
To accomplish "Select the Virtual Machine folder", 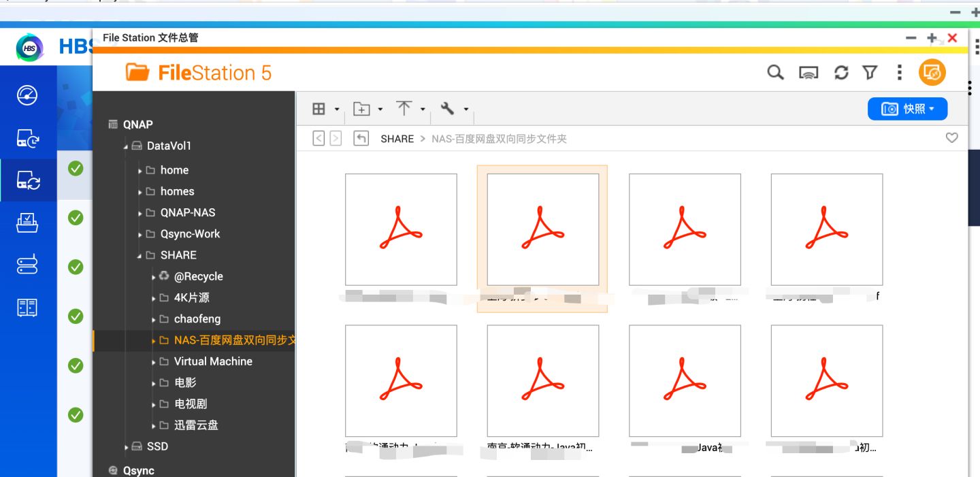I will (212, 361).
